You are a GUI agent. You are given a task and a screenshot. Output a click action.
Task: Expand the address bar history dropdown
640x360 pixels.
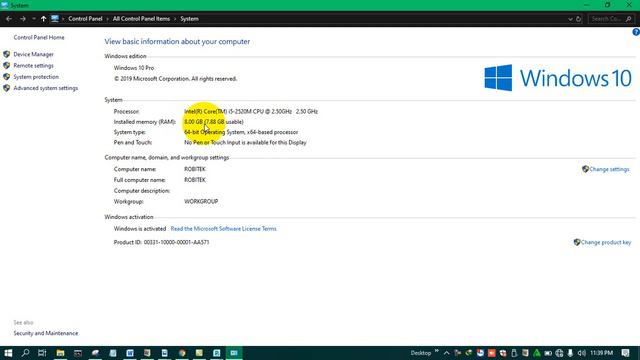pyautogui.click(x=570, y=19)
